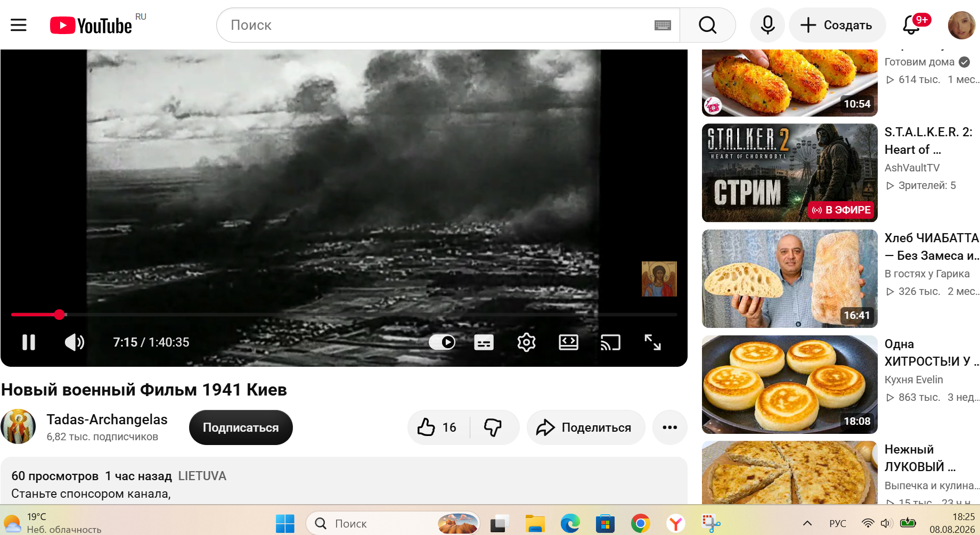Image resolution: width=980 pixels, height=535 pixels.
Task: Open Yandex Browser from the taskbar
Action: 675,524
